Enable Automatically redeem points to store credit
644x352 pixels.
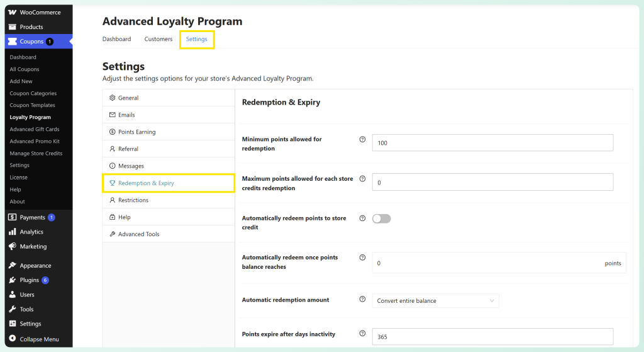382,219
